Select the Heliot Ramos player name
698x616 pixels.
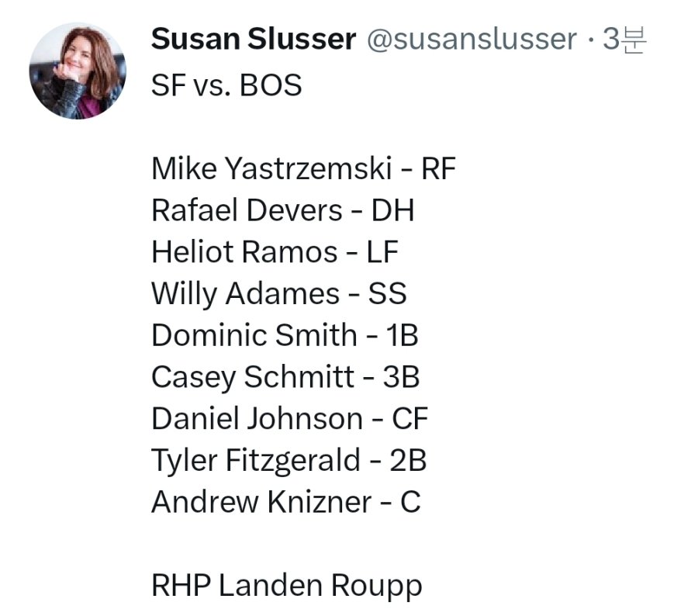pyautogui.click(x=244, y=252)
